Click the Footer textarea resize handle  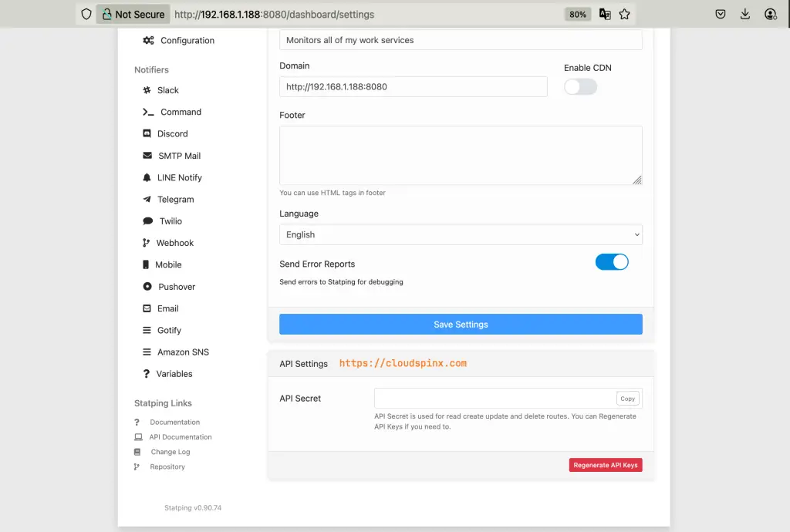638,180
